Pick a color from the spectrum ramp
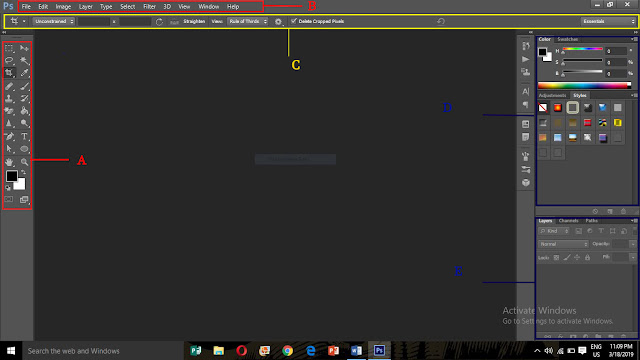The image size is (640, 360). pyautogui.click(x=584, y=85)
